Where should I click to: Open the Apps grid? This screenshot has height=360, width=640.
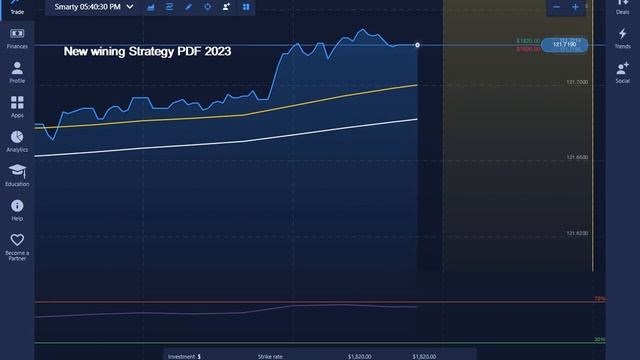coord(17,107)
